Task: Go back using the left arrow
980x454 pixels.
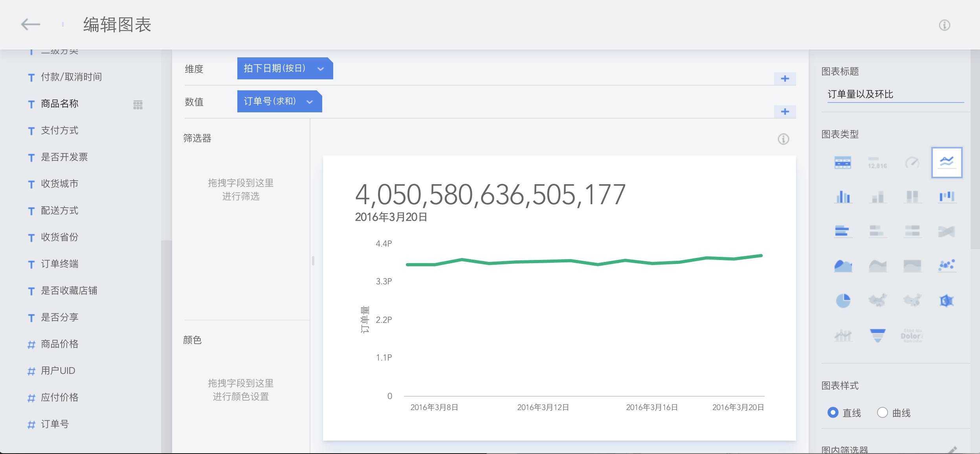Action: pyautogui.click(x=30, y=24)
